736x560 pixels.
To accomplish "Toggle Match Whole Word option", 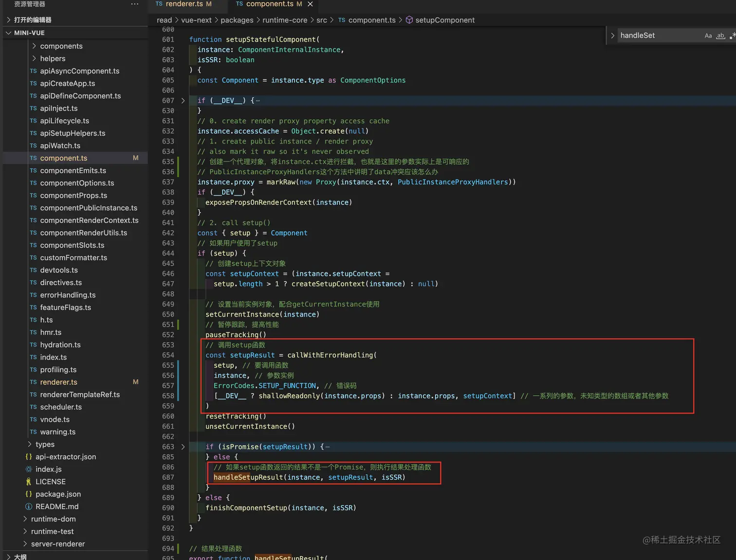I will click(720, 36).
